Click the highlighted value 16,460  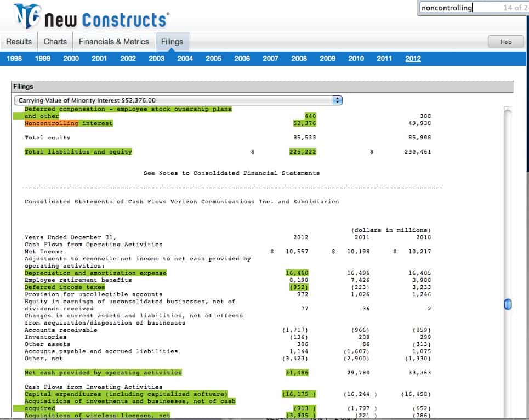297,273
